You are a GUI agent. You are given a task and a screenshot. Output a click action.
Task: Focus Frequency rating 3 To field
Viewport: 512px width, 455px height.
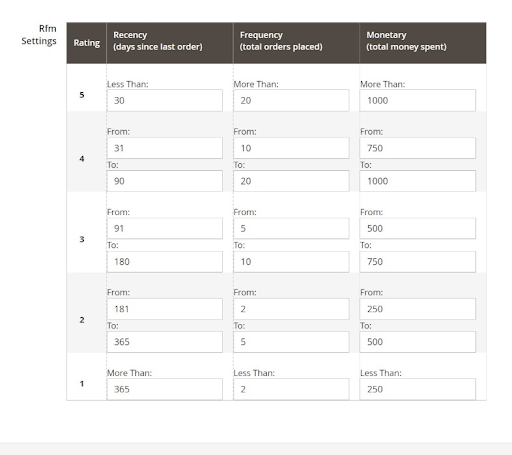(x=291, y=262)
